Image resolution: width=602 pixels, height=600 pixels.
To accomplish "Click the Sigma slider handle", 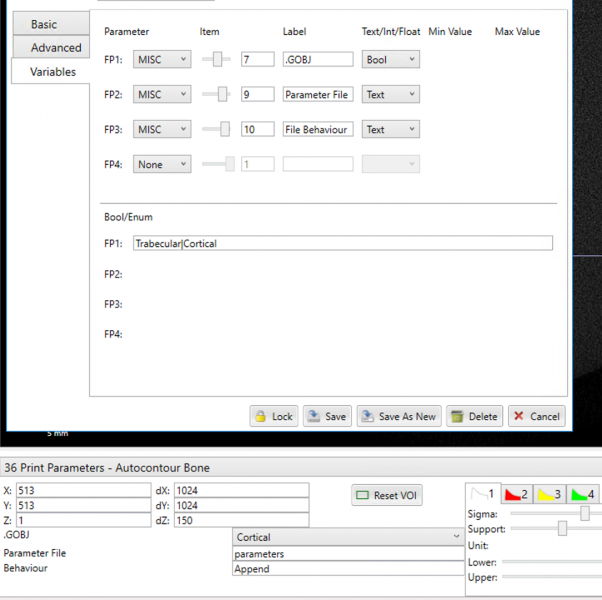I will (x=585, y=513).
